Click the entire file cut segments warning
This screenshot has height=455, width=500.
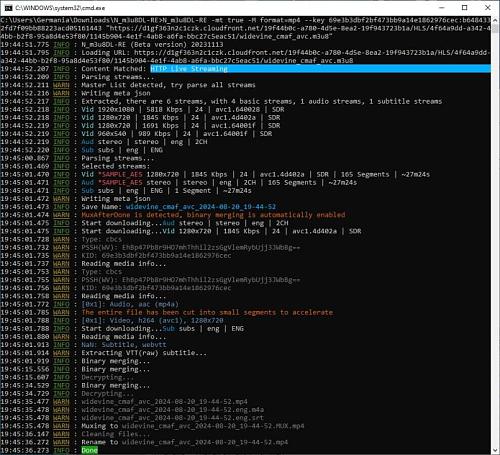click(x=207, y=312)
